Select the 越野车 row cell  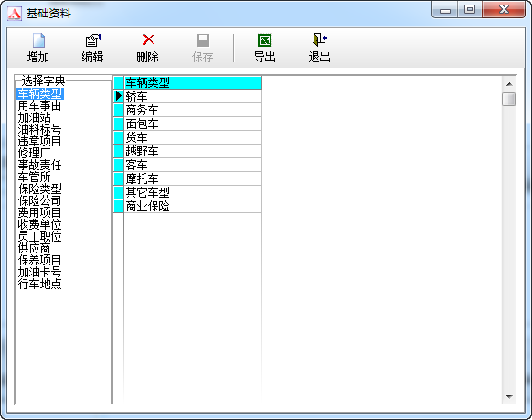pyautogui.click(x=193, y=151)
